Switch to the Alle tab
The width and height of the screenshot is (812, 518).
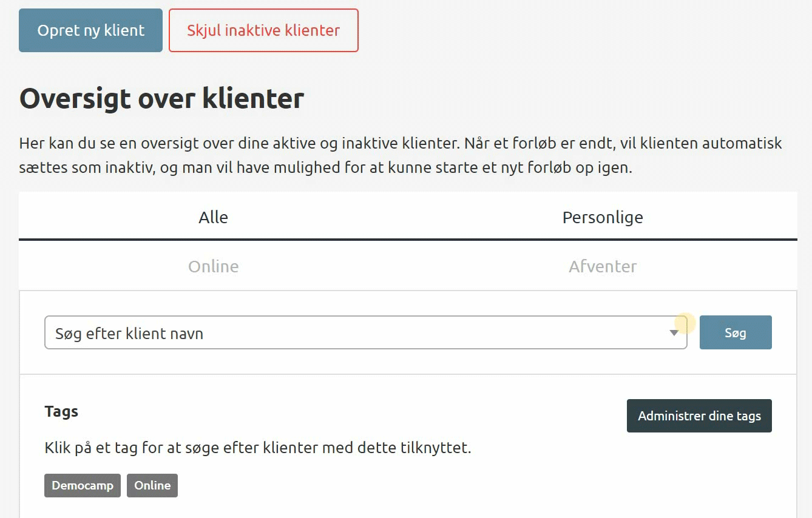[213, 217]
